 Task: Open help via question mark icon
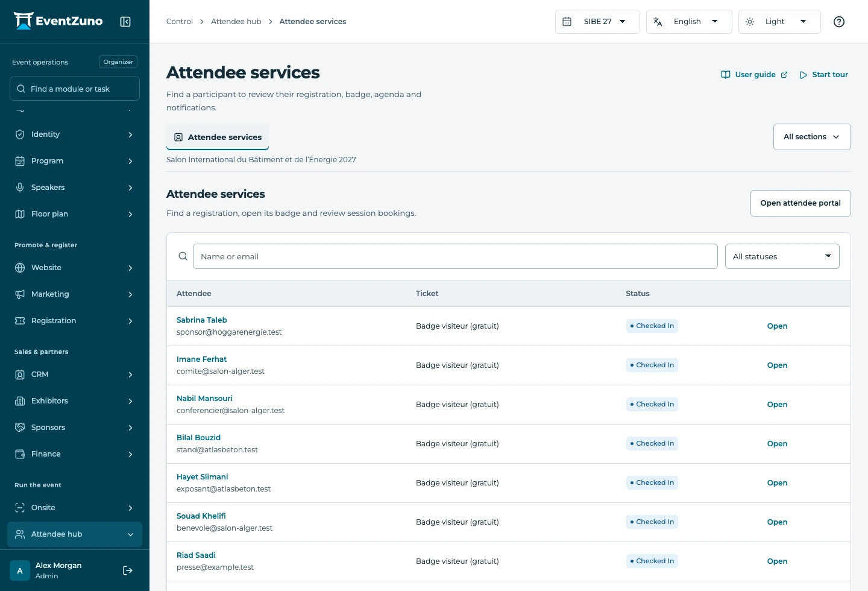[x=839, y=22]
